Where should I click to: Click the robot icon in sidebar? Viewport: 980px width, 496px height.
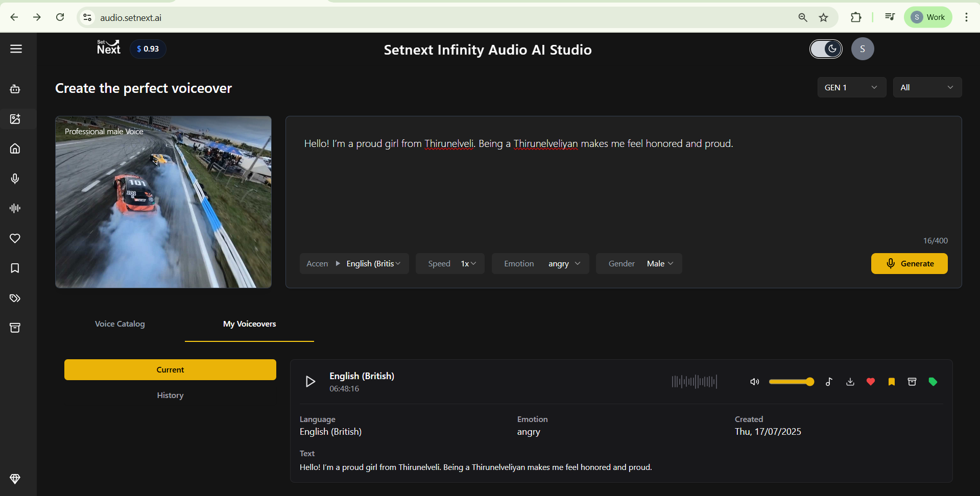15,89
